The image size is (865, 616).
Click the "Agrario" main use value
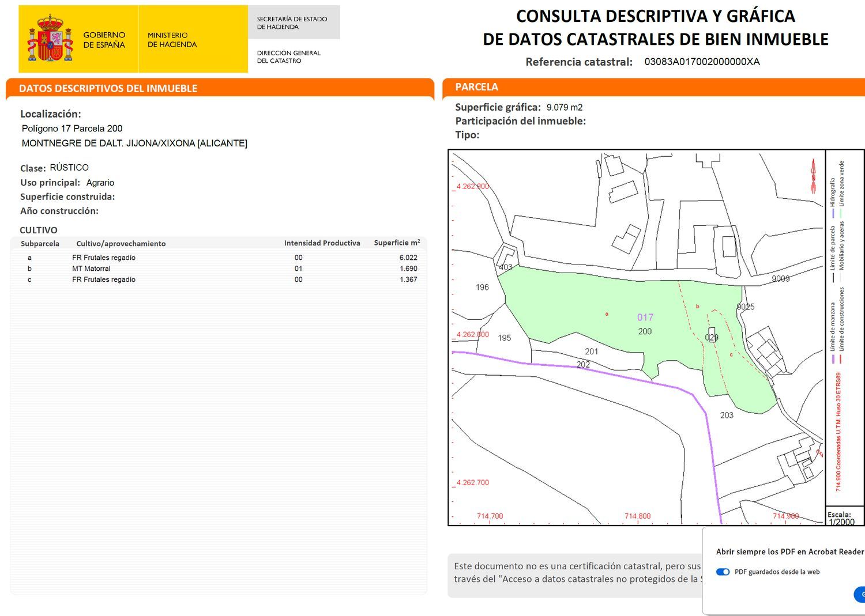[x=100, y=183]
